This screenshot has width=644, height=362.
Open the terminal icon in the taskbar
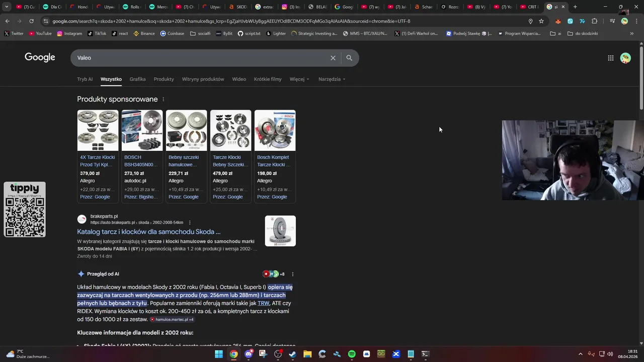coord(425,354)
